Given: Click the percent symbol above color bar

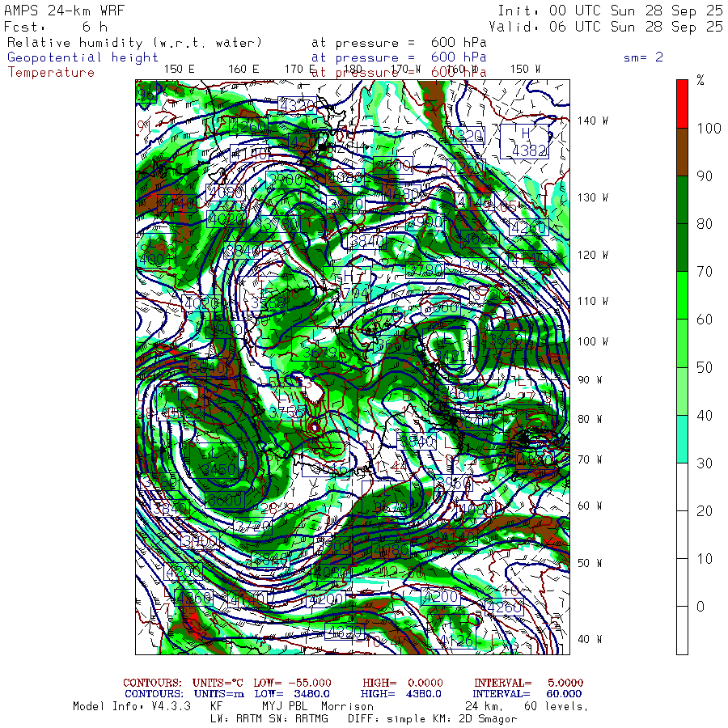Looking at the screenshot, I should tap(700, 79).
